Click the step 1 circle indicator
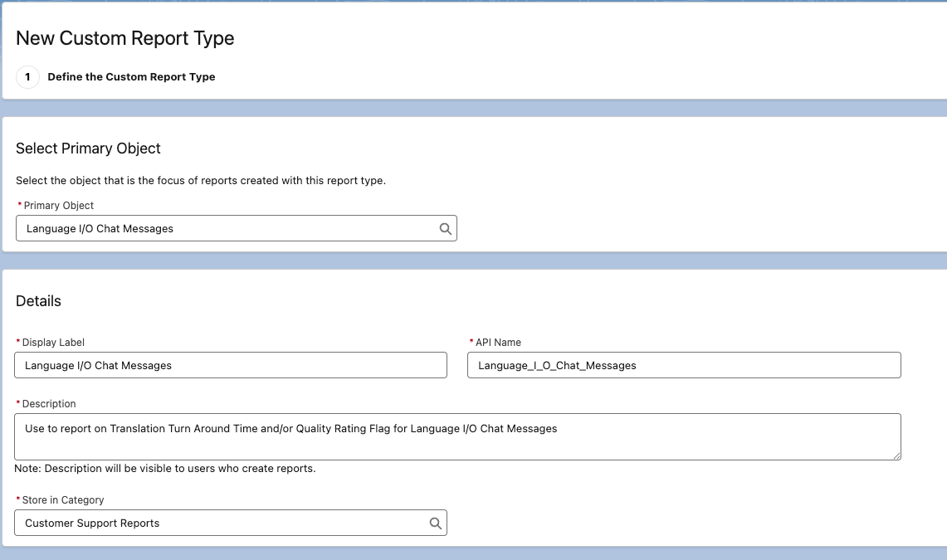 click(27, 77)
